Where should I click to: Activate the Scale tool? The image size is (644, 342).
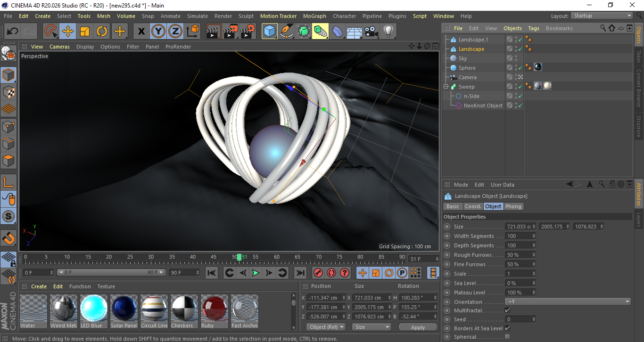[x=85, y=32]
